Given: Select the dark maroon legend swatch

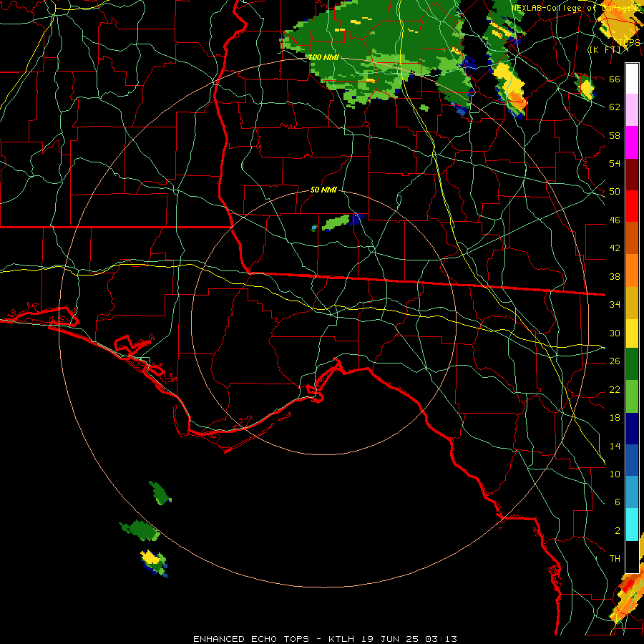Looking at the screenshot, I should [x=632, y=175].
